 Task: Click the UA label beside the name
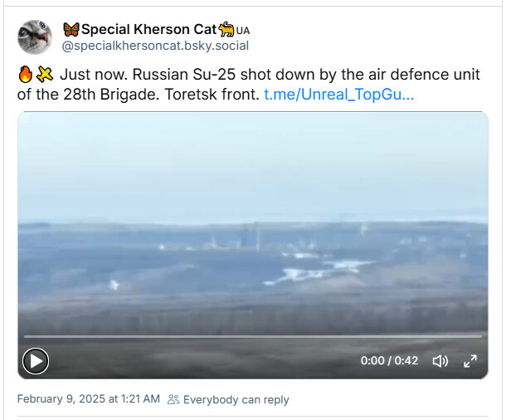(243, 31)
